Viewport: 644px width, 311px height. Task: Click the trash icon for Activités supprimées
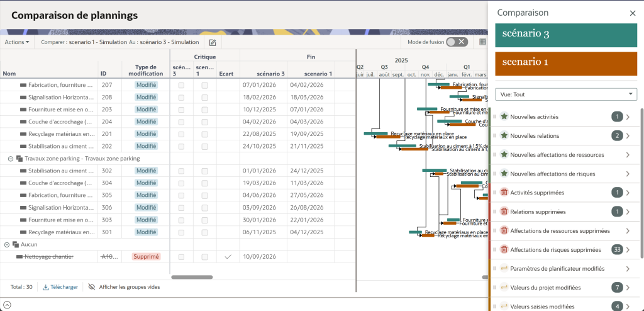pyautogui.click(x=504, y=193)
